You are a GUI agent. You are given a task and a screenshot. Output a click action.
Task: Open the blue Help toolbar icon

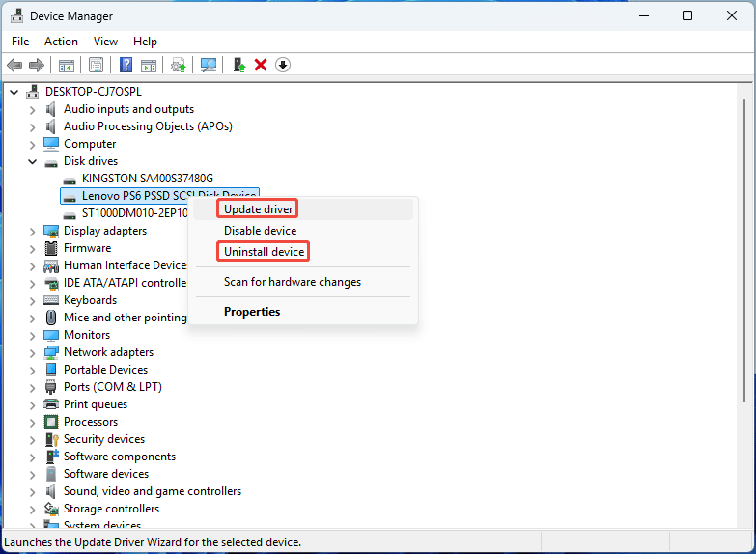(x=126, y=65)
